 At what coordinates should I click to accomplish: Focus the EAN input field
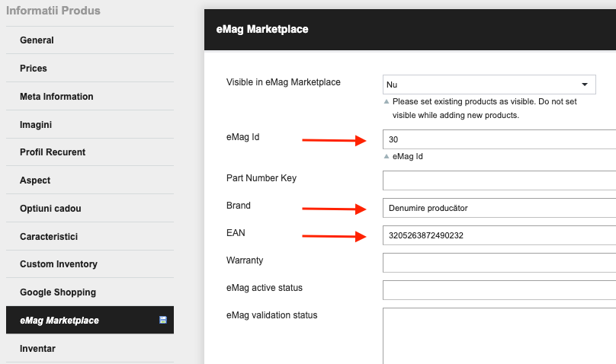[x=499, y=235]
